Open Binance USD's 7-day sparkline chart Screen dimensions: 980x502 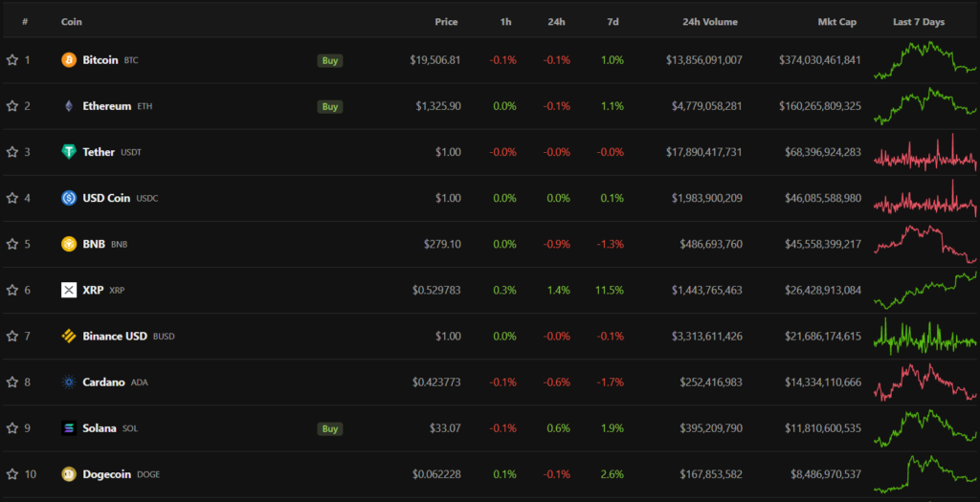(925, 337)
